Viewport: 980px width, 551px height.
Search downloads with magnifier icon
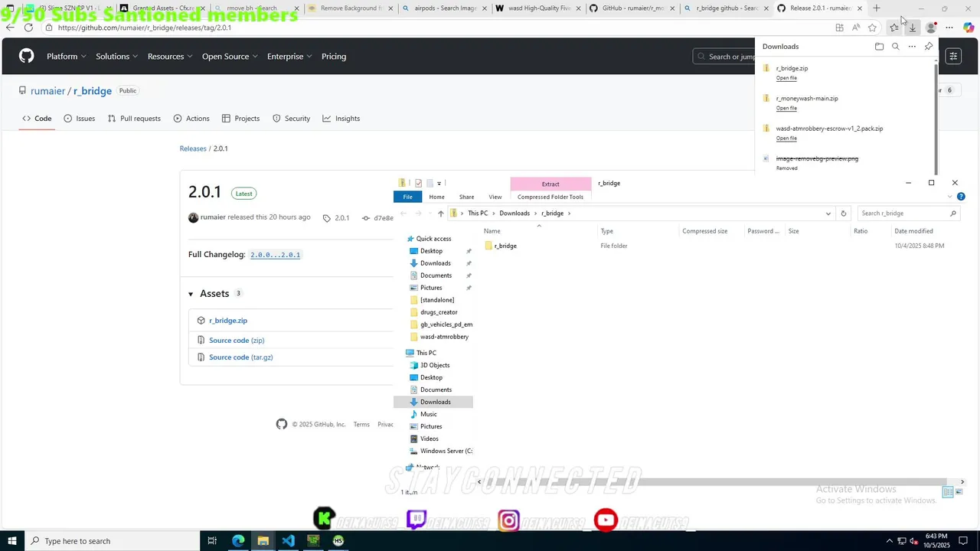895,47
